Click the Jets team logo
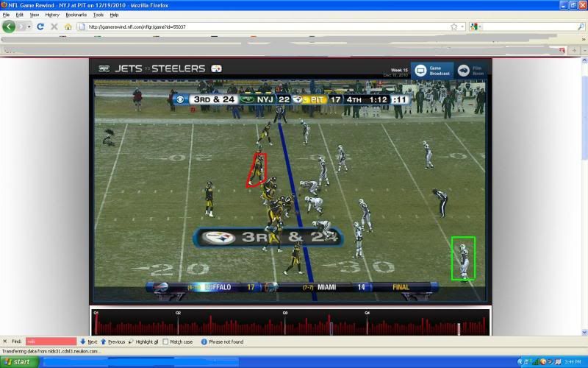The image size is (588, 368). tap(104, 68)
